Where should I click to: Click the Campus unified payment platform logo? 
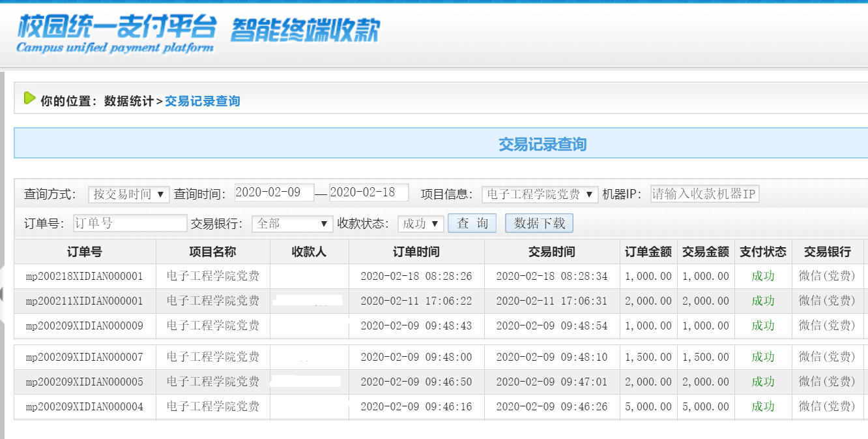click(116, 34)
